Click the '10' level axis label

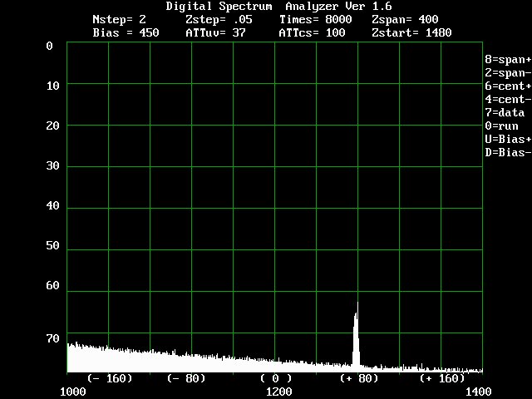coord(52,86)
